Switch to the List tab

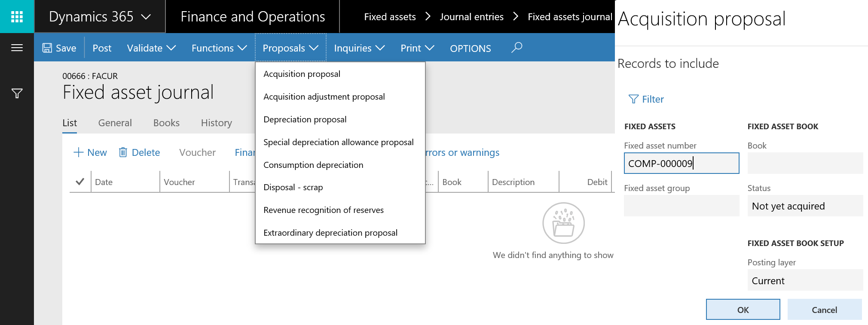70,123
